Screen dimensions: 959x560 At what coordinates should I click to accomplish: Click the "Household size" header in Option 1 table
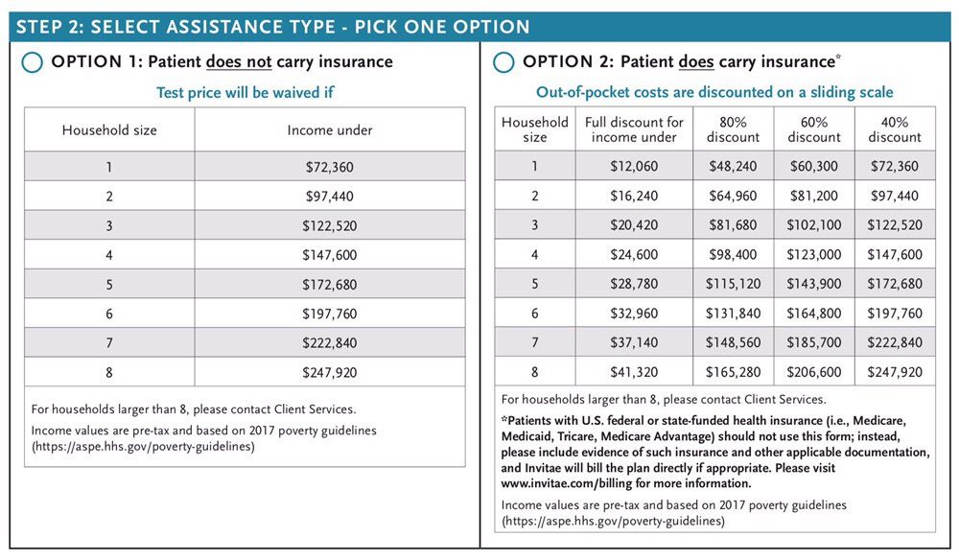(109, 129)
